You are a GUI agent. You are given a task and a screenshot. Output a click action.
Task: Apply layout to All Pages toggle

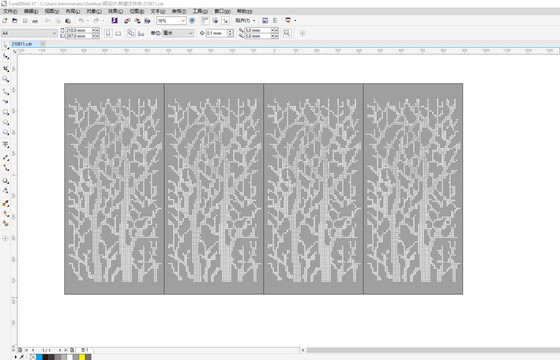point(131,33)
